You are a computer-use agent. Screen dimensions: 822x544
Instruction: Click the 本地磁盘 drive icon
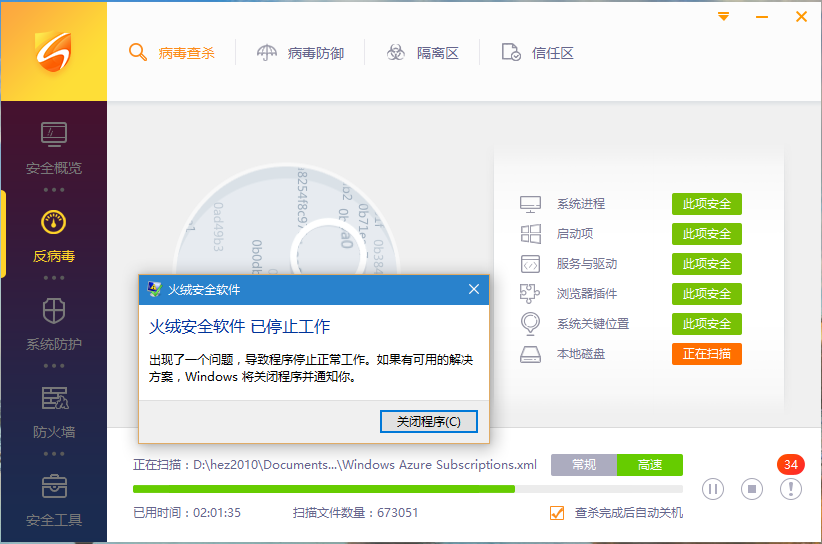click(530, 354)
